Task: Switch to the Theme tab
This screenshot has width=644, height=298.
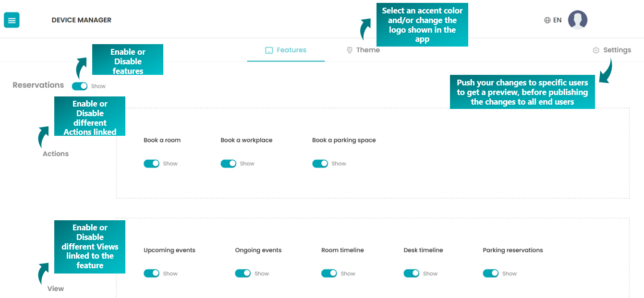Action: click(x=364, y=50)
